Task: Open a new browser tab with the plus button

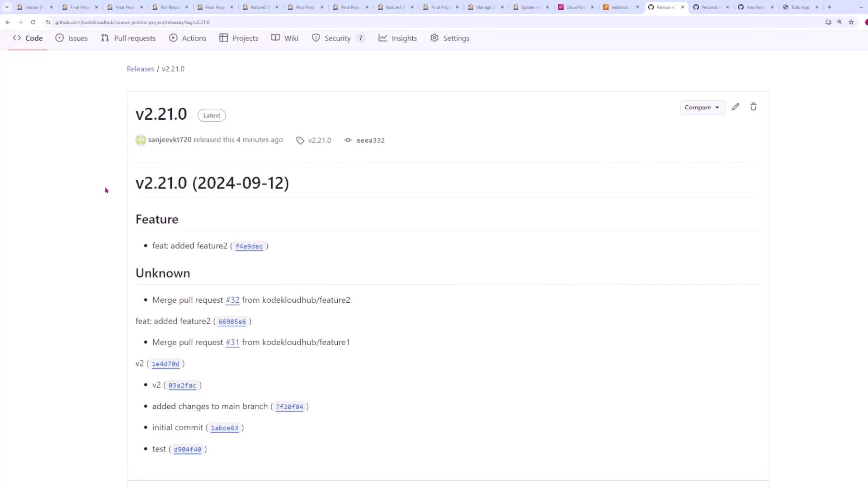Action: (830, 7)
